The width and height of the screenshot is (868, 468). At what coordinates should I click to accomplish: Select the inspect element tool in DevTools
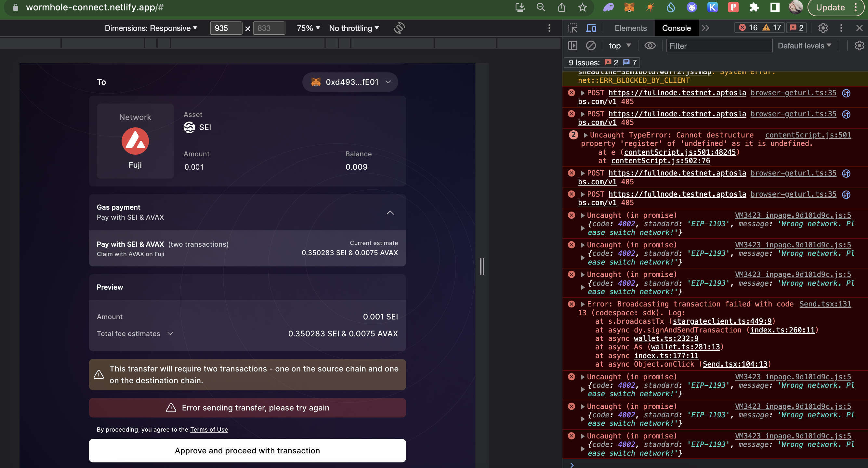pyautogui.click(x=572, y=28)
